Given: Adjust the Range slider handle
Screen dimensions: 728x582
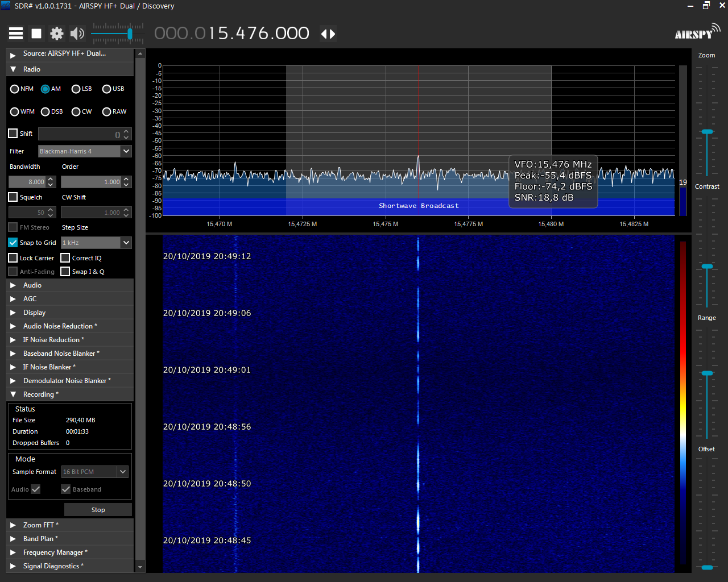Looking at the screenshot, I should point(707,373).
